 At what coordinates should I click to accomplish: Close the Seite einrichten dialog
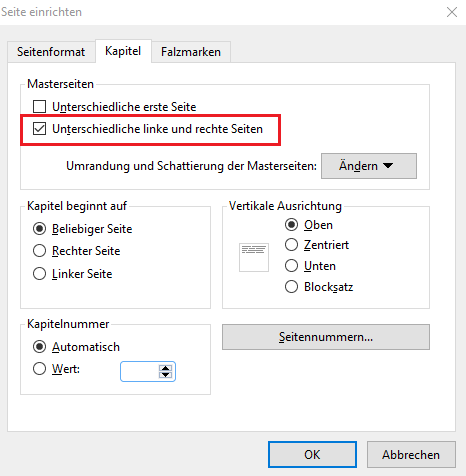click(x=452, y=12)
